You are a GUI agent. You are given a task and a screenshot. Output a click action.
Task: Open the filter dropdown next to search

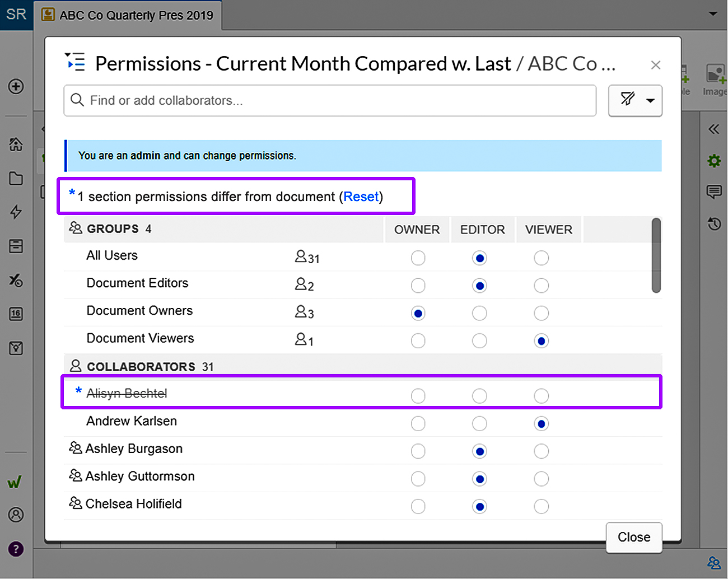pos(635,101)
